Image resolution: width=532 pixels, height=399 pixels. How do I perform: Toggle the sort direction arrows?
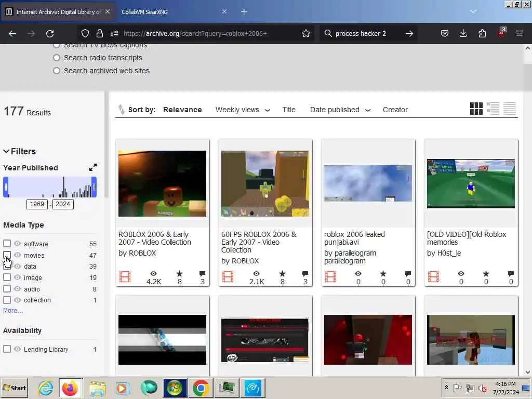pyautogui.click(x=121, y=109)
